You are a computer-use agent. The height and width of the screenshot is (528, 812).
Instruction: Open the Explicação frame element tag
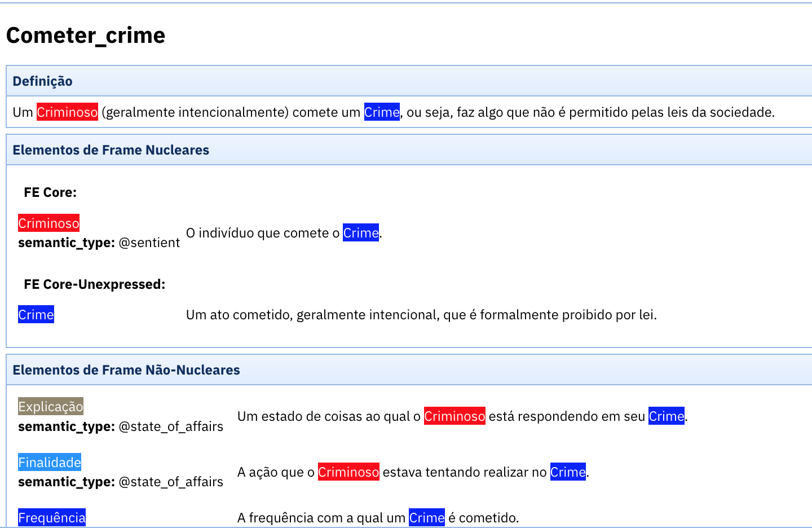click(51, 407)
